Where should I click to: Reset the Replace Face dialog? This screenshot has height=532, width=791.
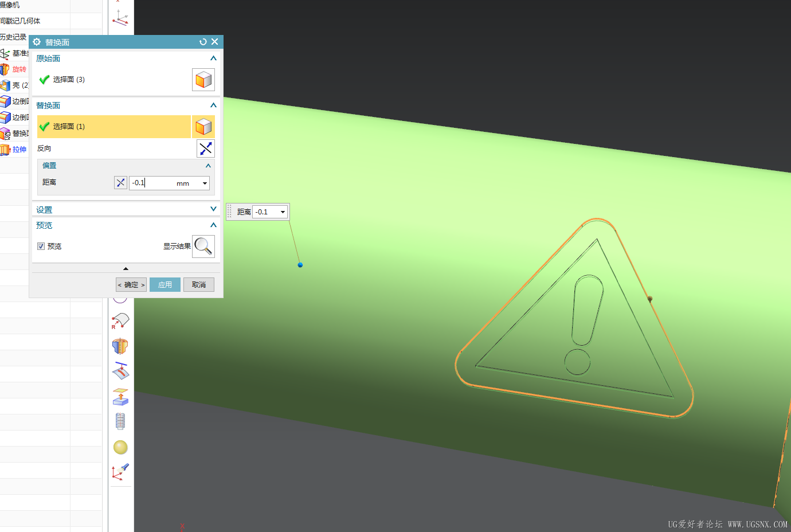[x=203, y=42]
